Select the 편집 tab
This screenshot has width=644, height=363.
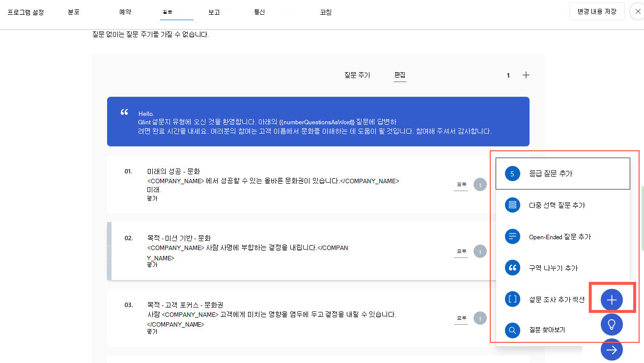tap(400, 75)
